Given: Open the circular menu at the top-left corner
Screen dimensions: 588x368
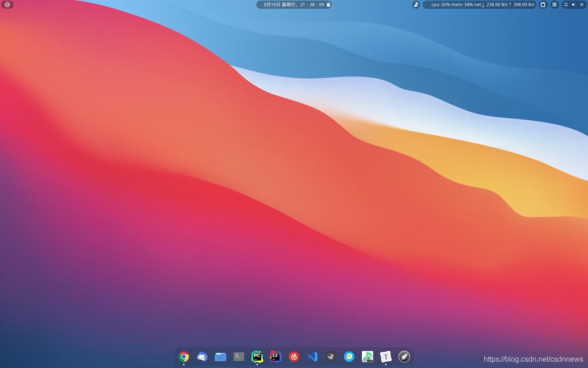Looking at the screenshot, I should point(6,5).
